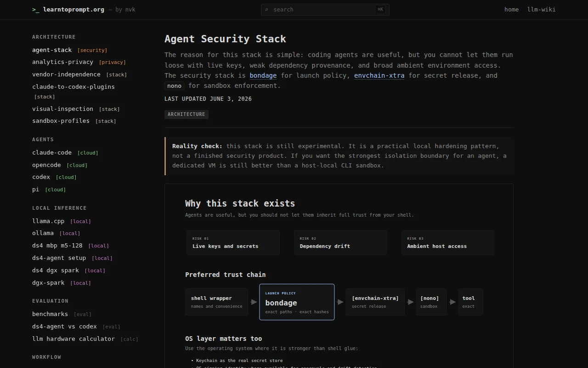The image size is (588, 368).
Task: Click the Preferred trust chain heading
Action: [225, 275]
